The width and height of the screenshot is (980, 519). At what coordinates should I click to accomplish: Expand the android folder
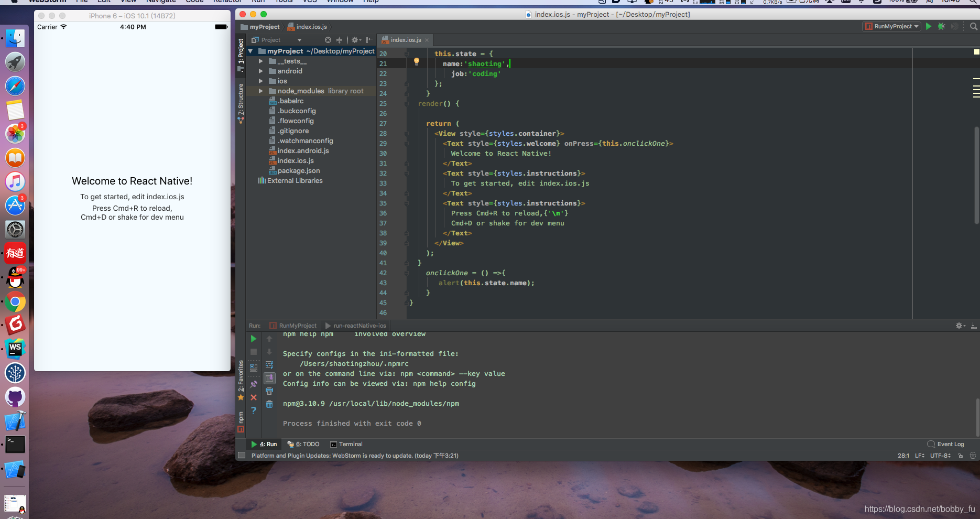(260, 71)
